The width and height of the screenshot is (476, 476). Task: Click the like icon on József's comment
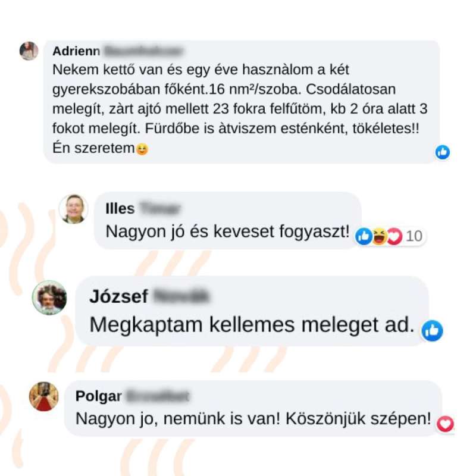click(x=432, y=331)
